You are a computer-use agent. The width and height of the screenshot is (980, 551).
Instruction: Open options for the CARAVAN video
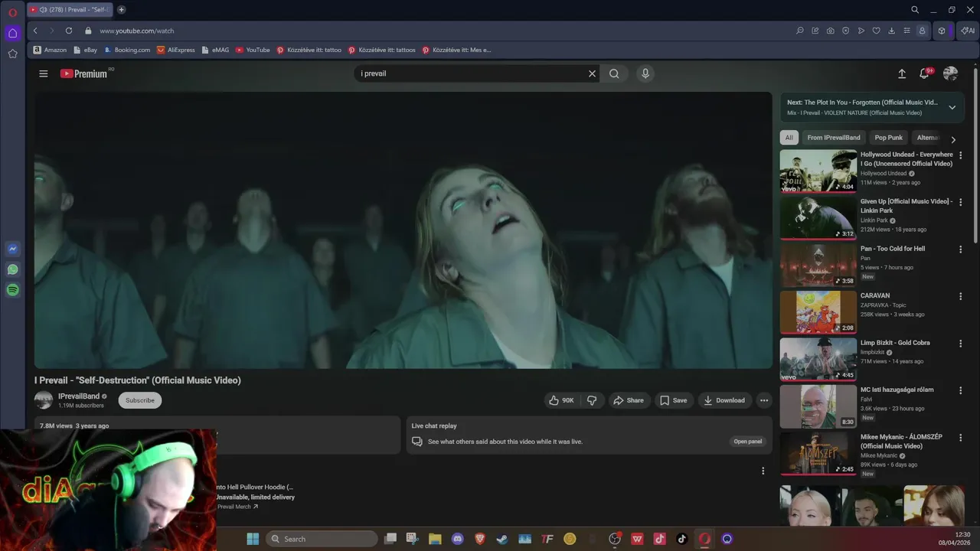[x=961, y=296]
